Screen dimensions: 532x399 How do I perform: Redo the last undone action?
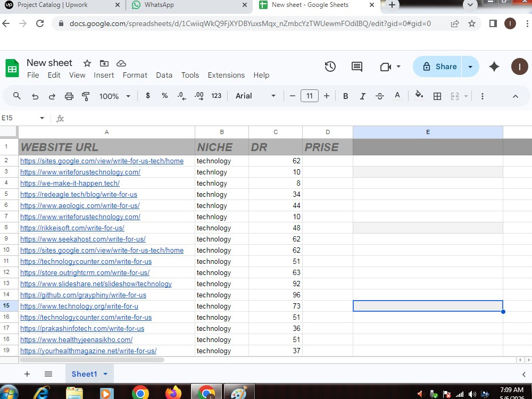[x=52, y=96]
